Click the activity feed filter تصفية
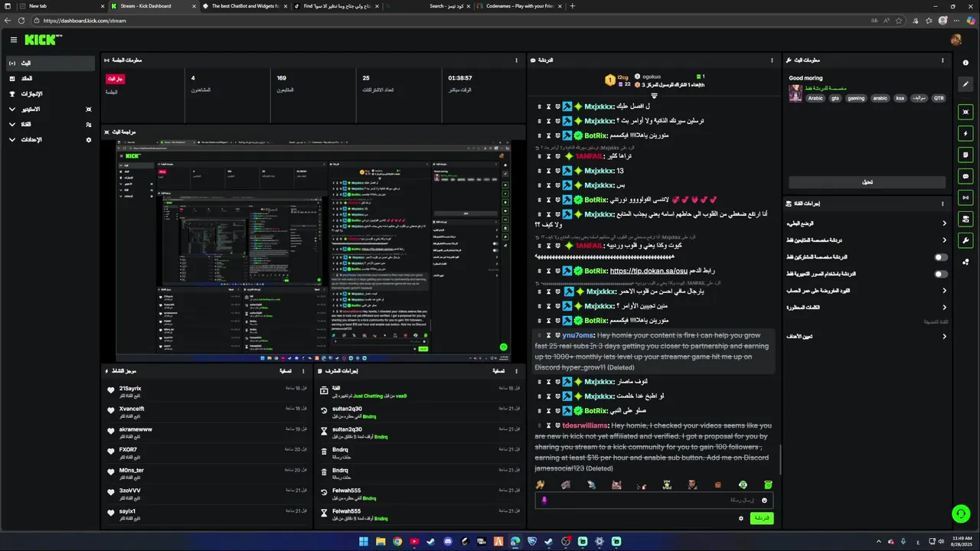Viewport: 980px width, 551px height. (286, 371)
